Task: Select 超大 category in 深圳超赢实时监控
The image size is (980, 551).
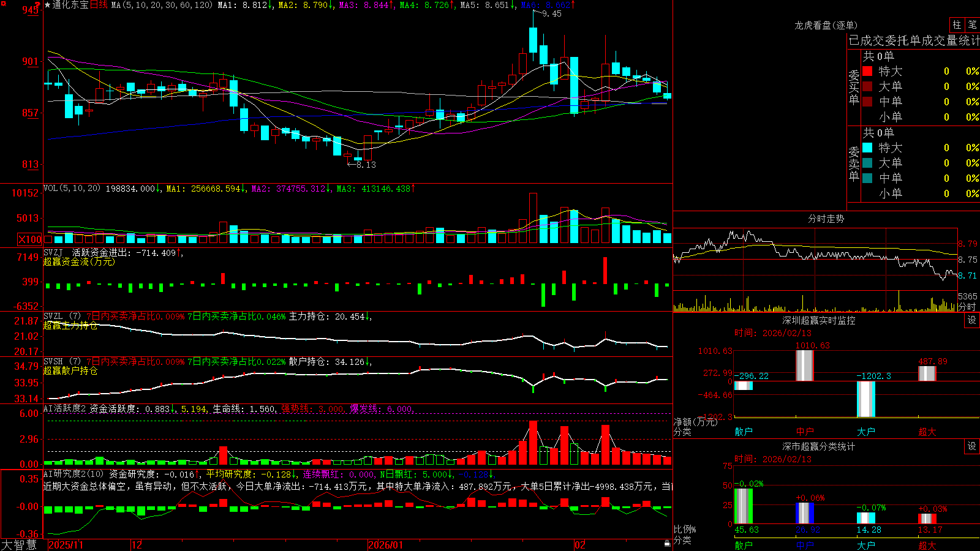Action: pos(927,432)
